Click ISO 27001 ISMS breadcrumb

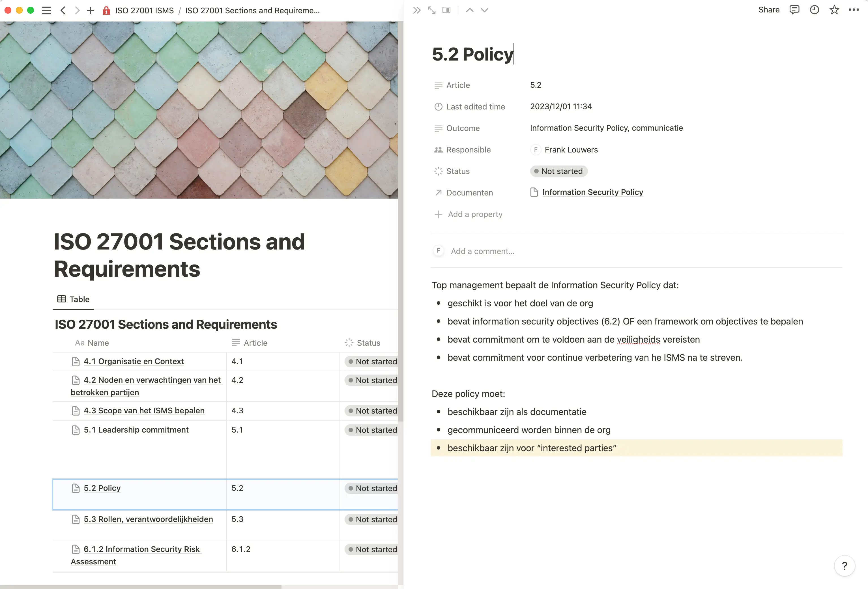[x=144, y=10]
